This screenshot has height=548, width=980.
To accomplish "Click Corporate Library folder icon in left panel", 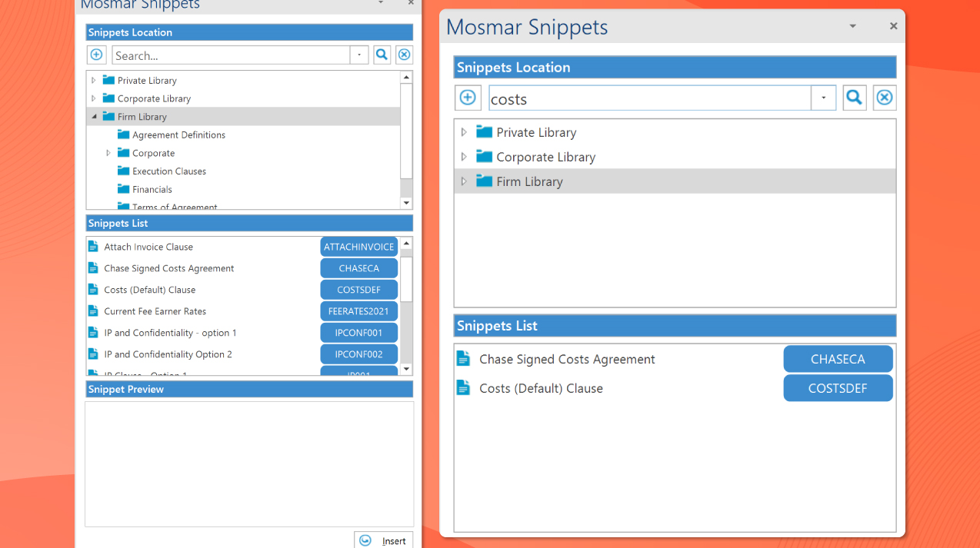I will [x=108, y=98].
